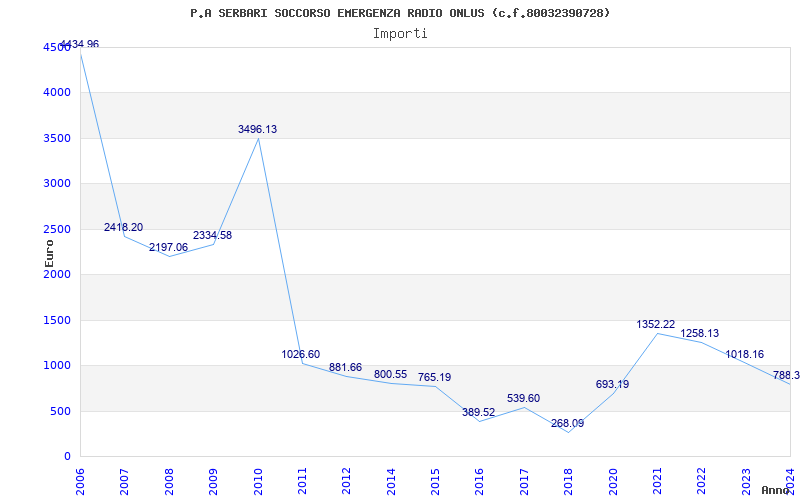Click the 2008 year label
This screenshot has height=500, width=800.
[169, 481]
